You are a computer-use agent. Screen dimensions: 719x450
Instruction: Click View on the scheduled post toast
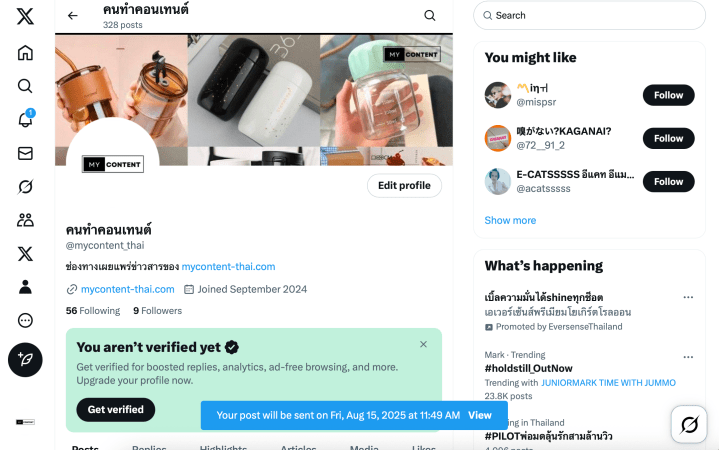click(x=479, y=415)
